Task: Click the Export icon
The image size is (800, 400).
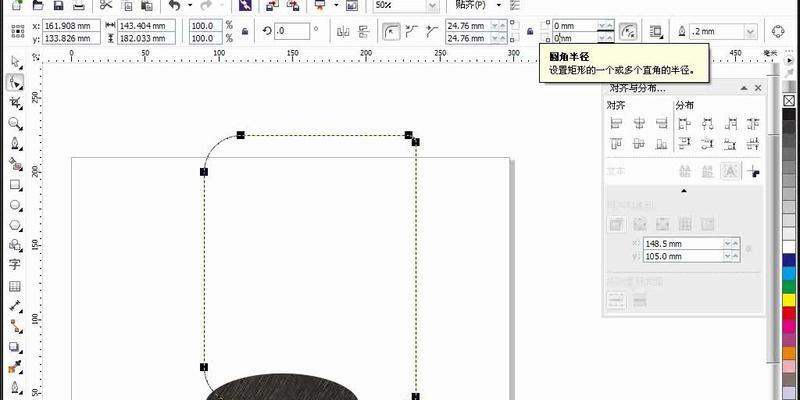Action: click(x=293, y=6)
